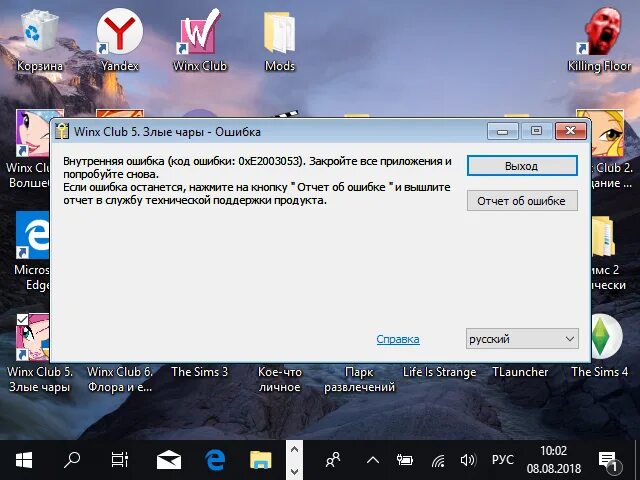This screenshot has height=480, width=640.
Task: Open the Корзина recycle bin icon
Action: 40,41
